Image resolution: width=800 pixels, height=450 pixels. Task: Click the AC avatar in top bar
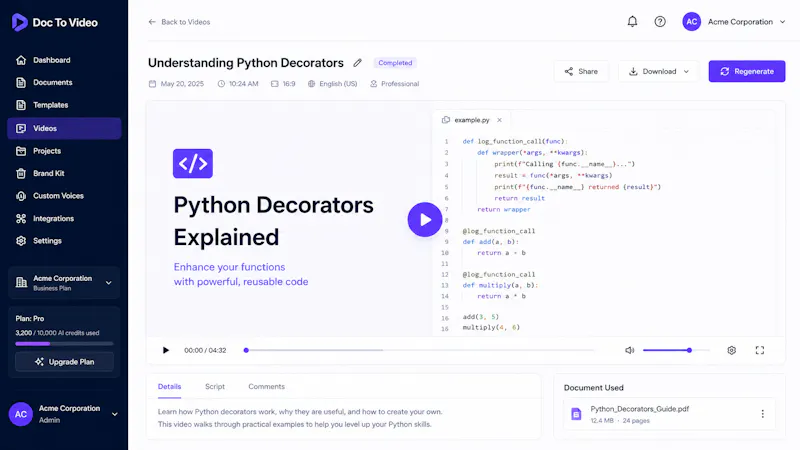(x=691, y=21)
